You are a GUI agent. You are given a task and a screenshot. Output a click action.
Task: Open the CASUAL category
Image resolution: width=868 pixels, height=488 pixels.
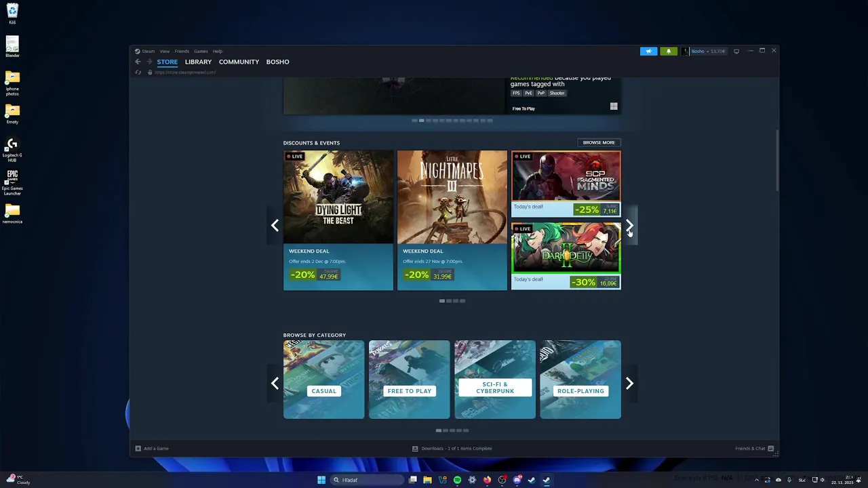(323, 380)
